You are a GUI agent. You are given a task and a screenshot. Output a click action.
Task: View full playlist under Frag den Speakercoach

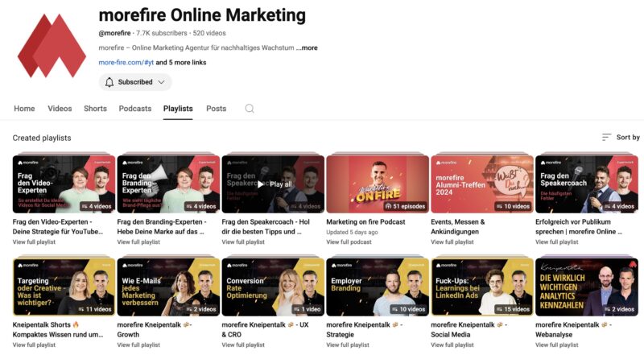[x=243, y=242]
